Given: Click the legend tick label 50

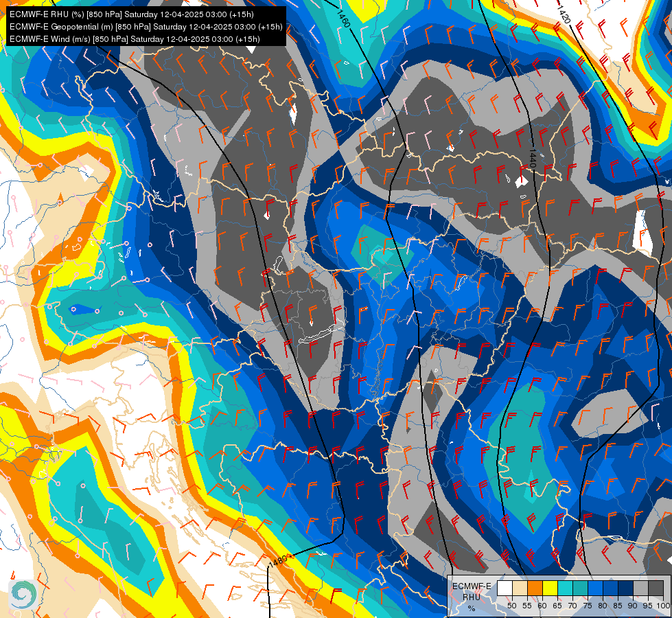Looking at the screenshot, I should pos(511,606).
